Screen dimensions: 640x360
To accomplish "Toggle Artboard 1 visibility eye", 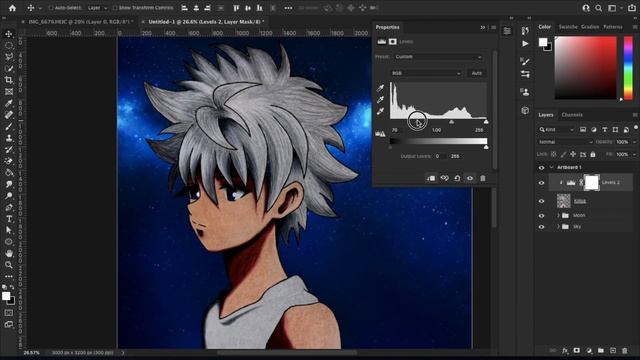I will pos(542,168).
